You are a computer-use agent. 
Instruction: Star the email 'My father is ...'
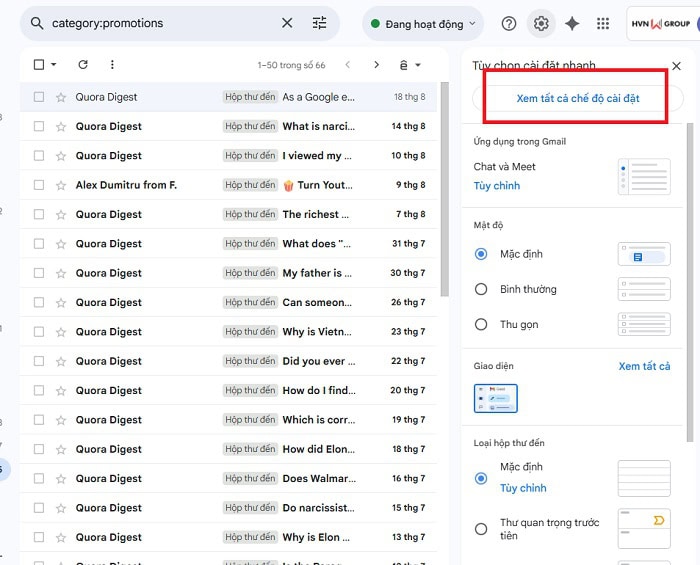61,273
